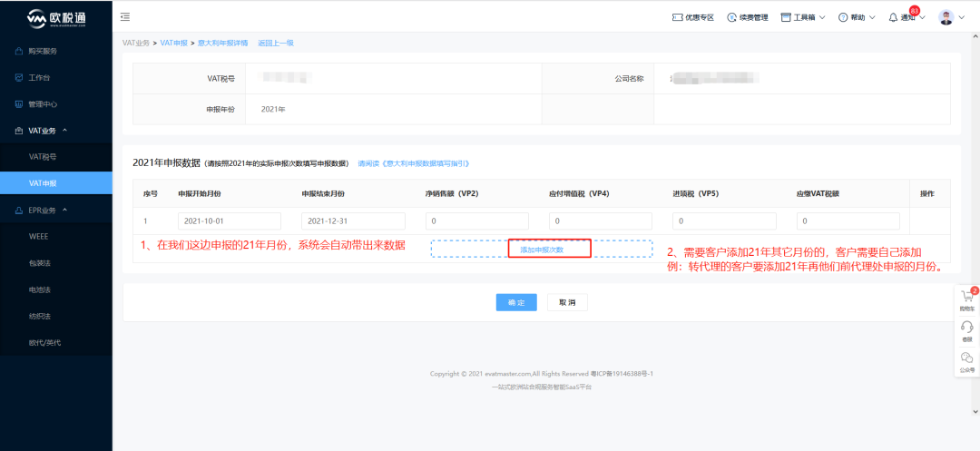Open the 工具箱 toolbox menu
Image resolution: width=980 pixels, height=451 pixels.
(804, 17)
